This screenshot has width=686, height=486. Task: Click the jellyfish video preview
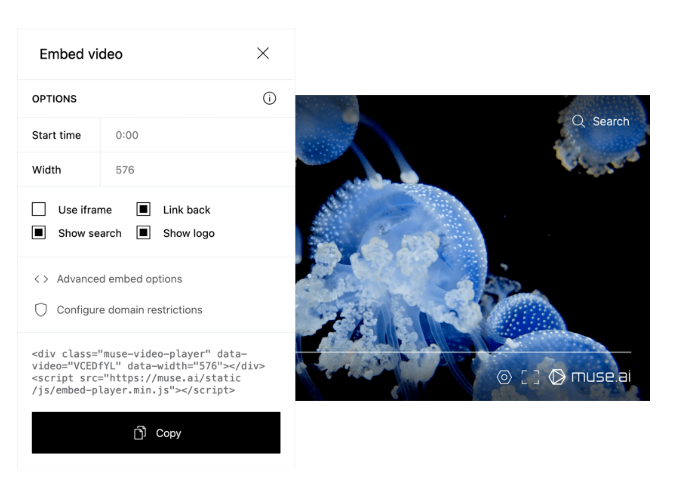point(472,248)
